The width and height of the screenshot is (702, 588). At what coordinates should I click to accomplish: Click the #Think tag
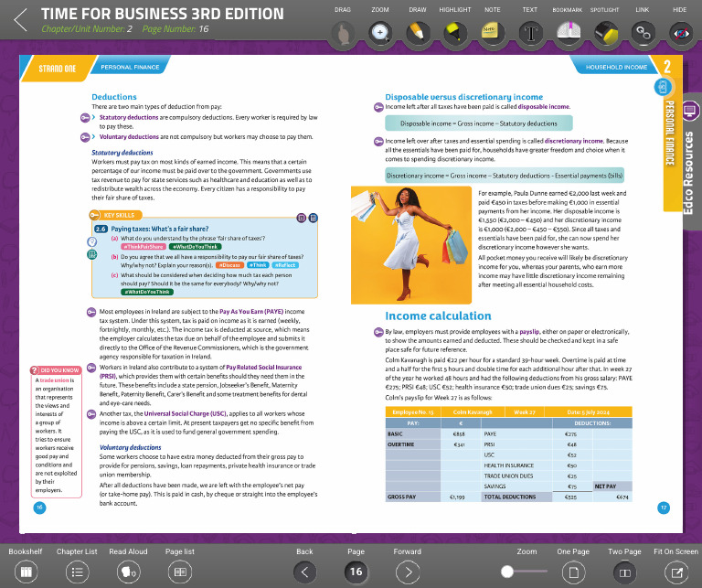(258, 265)
